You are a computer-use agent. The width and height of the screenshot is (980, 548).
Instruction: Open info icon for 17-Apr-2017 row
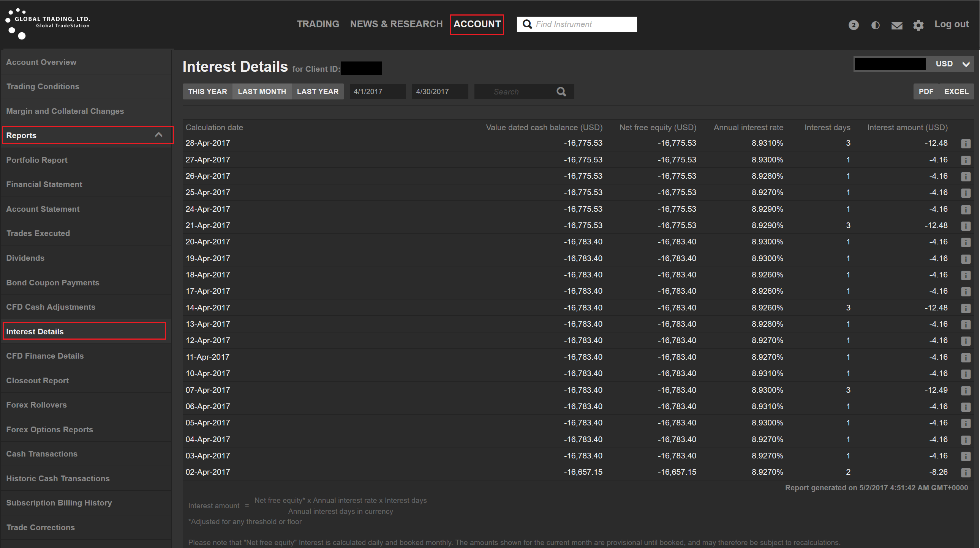966,291
